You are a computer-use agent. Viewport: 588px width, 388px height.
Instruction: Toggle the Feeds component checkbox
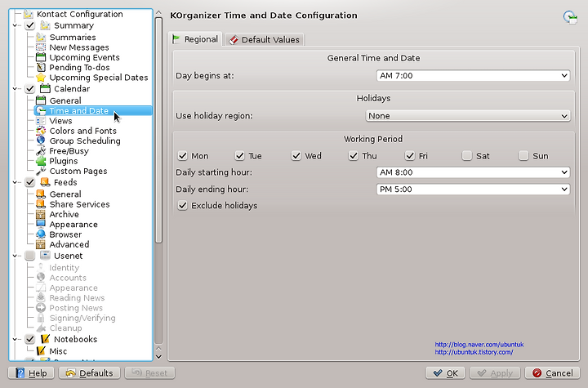(30, 182)
